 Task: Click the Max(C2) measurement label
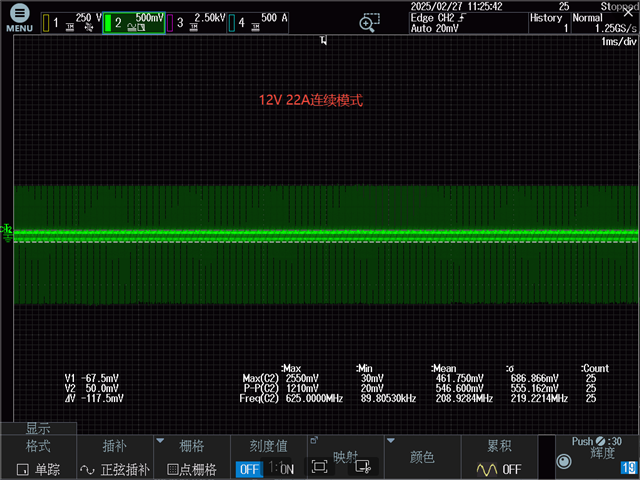tap(260, 378)
